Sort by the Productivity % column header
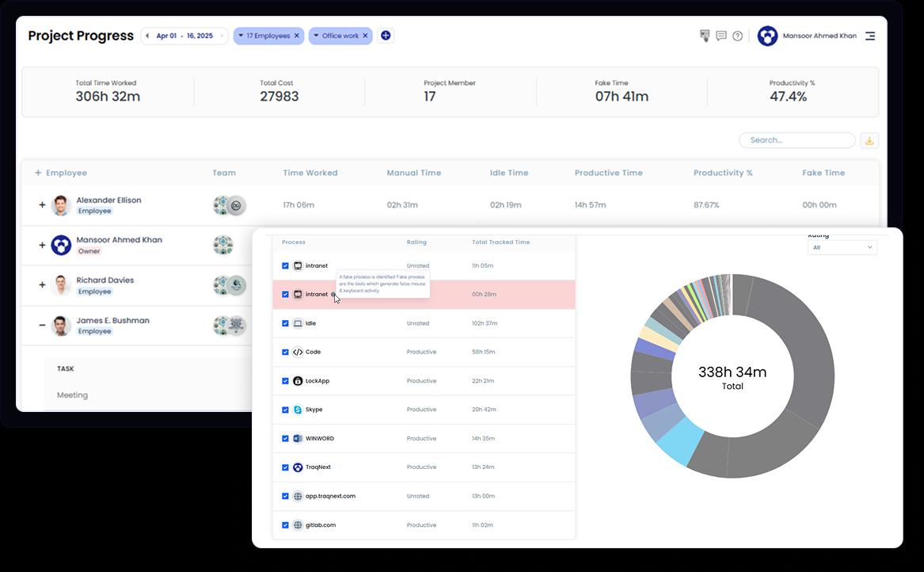Screen dimensions: 924x572 pyautogui.click(x=722, y=173)
